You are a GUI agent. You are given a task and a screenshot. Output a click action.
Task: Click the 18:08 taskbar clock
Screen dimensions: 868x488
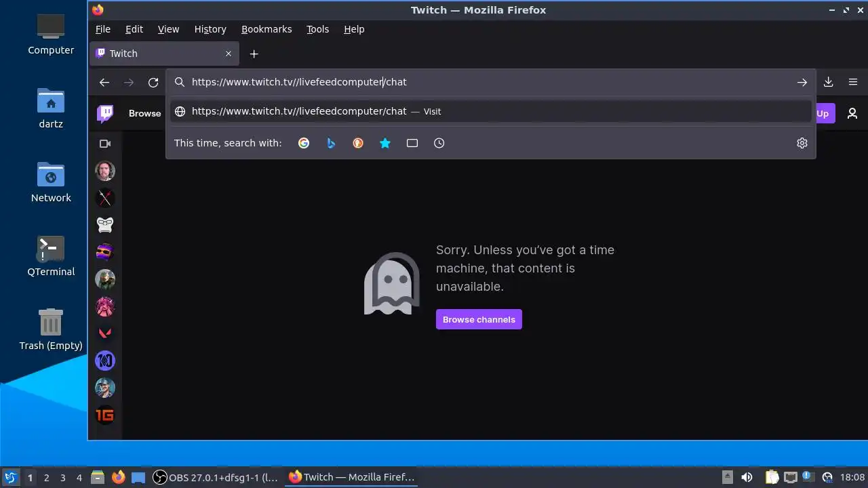point(852,477)
